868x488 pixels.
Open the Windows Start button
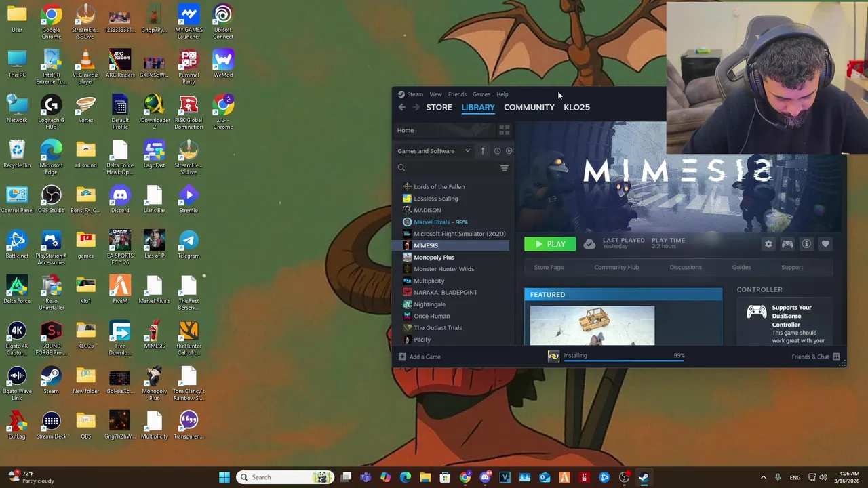224,477
